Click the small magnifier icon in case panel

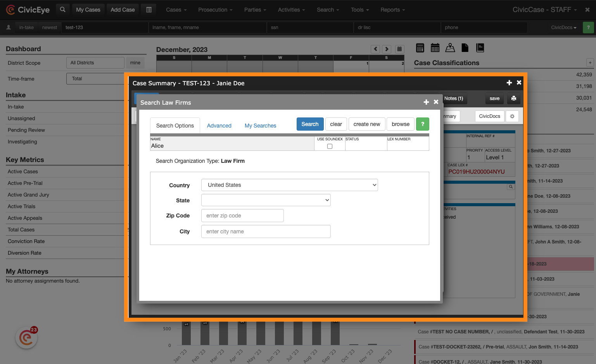click(x=511, y=187)
